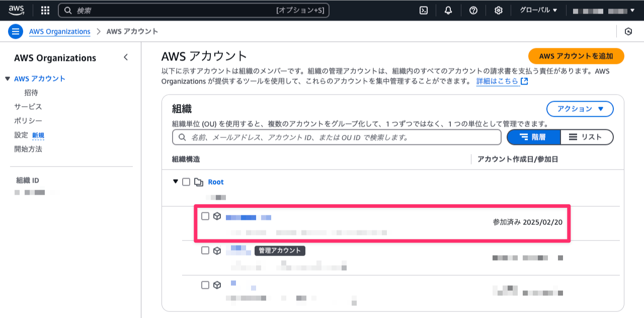Image resolution: width=644 pixels, height=318 pixels.
Task: Click the hexagon icon at breadcrumb right
Action: coord(628,31)
